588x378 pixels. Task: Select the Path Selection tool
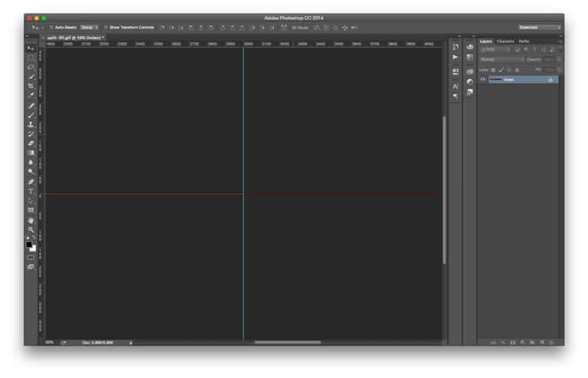(x=31, y=201)
